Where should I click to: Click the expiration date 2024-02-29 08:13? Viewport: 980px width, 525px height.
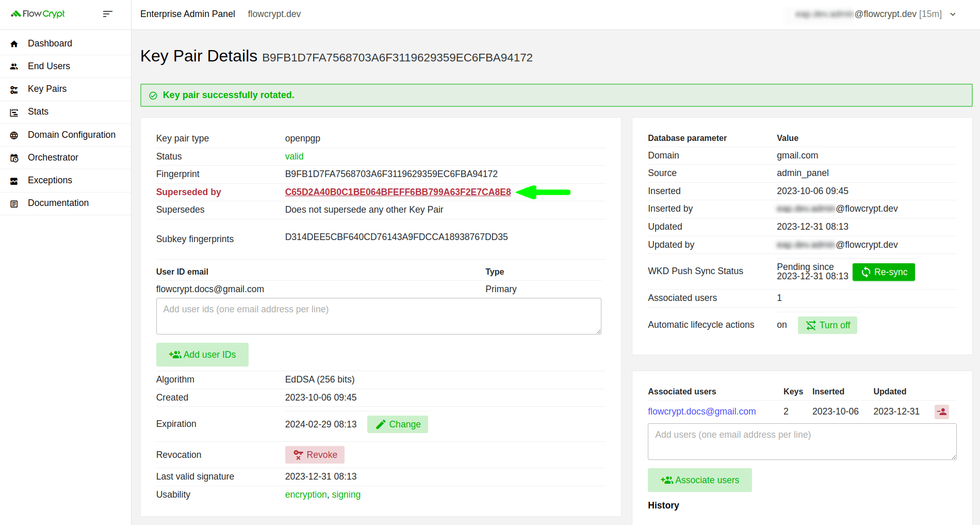click(x=321, y=424)
